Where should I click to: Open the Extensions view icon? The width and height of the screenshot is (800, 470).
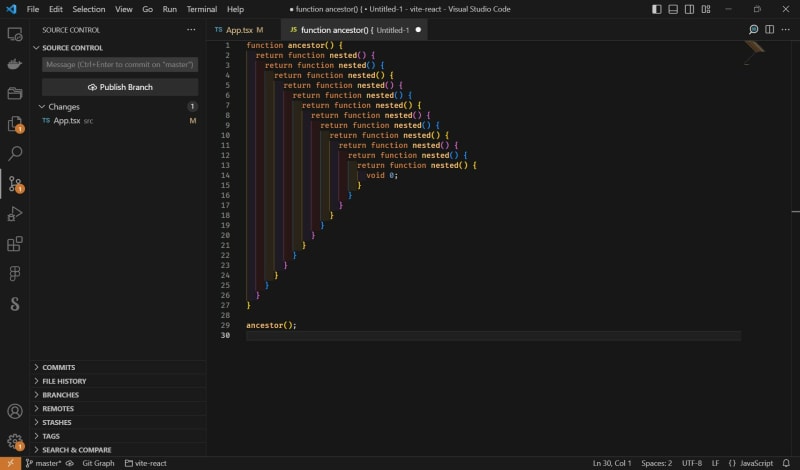15,243
